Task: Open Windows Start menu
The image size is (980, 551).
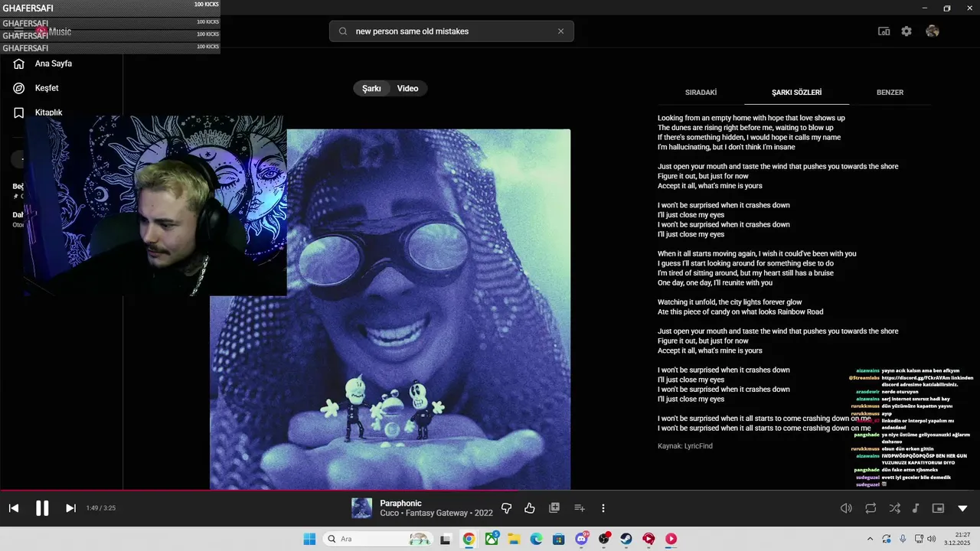Action: click(309, 539)
